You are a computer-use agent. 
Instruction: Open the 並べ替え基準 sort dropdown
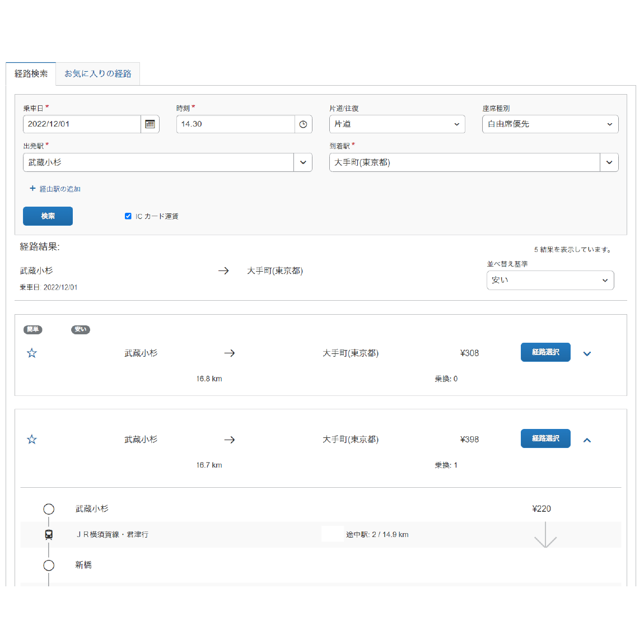pyautogui.click(x=550, y=280)
